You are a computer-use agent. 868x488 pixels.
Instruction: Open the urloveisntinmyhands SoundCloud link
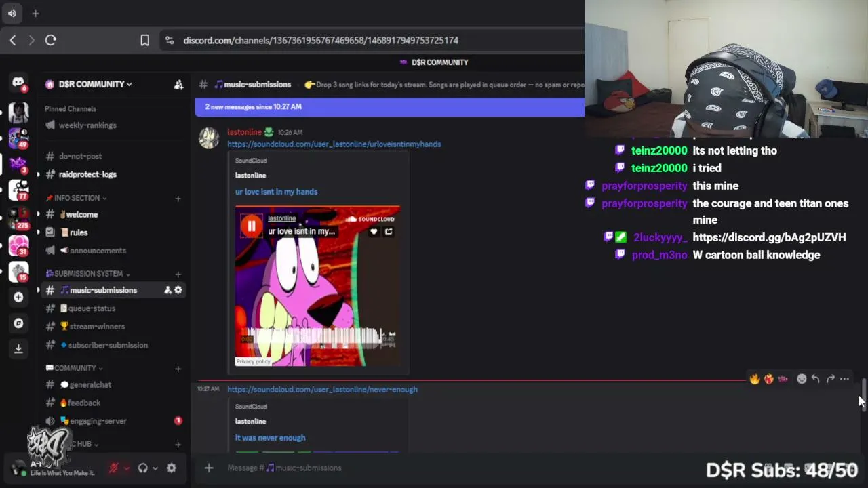tap(334, 144)
